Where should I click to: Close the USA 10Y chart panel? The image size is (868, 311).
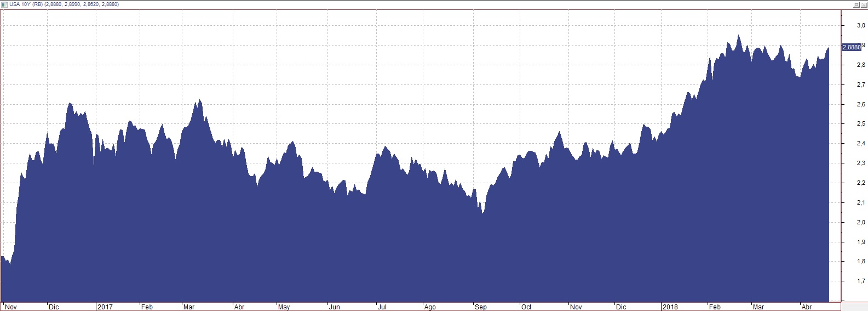click(x=864, y=4)
